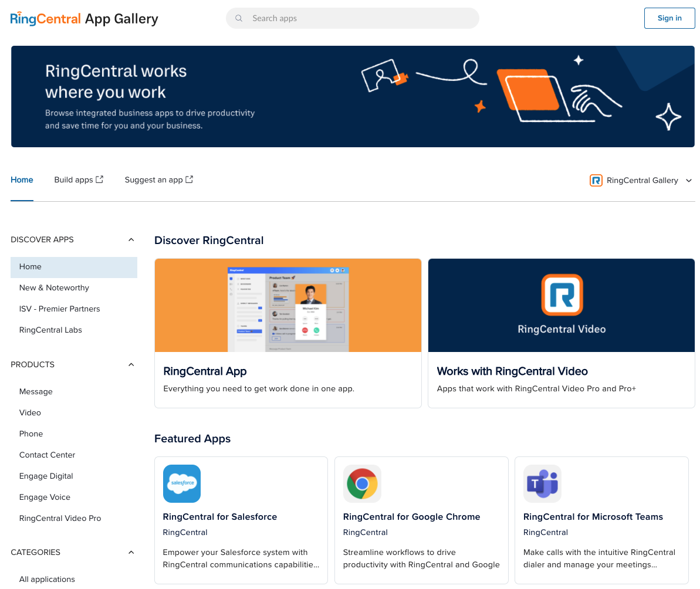Viewport: 700px width, 589px height.
Task: Open All applications category
Action: pos(47,579)
